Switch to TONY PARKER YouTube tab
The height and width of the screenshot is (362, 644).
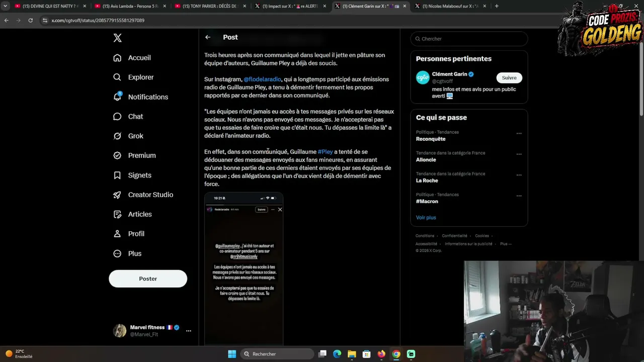click(x=210, y=6)
